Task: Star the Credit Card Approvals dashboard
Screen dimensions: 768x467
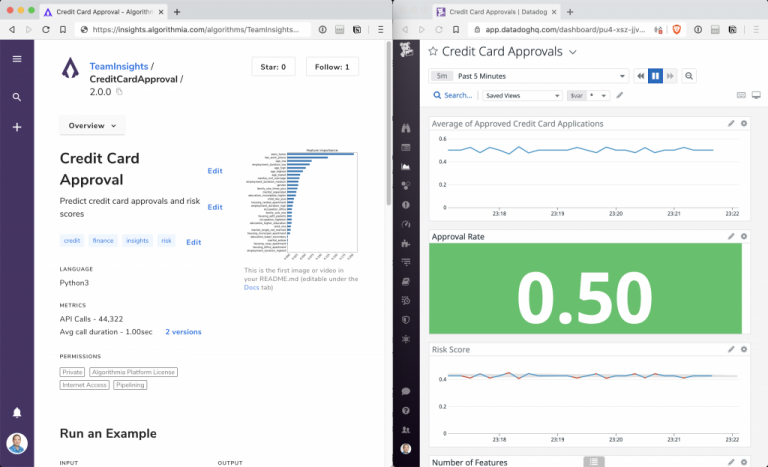Action: (x=433, y=51)
